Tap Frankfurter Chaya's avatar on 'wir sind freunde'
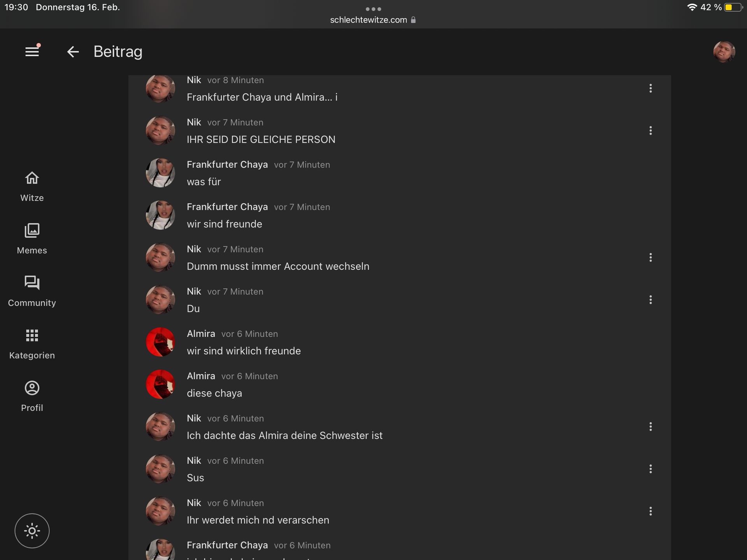The height and width of the screenshot is (560, 747). pos(160,215)
